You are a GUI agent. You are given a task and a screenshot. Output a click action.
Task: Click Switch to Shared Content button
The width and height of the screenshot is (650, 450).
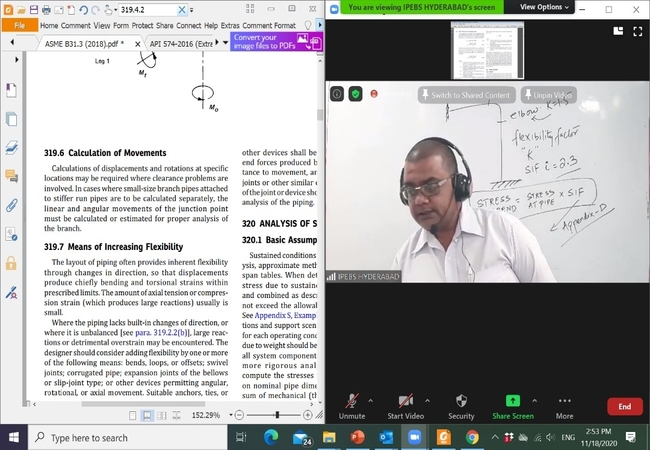[467, 95]
